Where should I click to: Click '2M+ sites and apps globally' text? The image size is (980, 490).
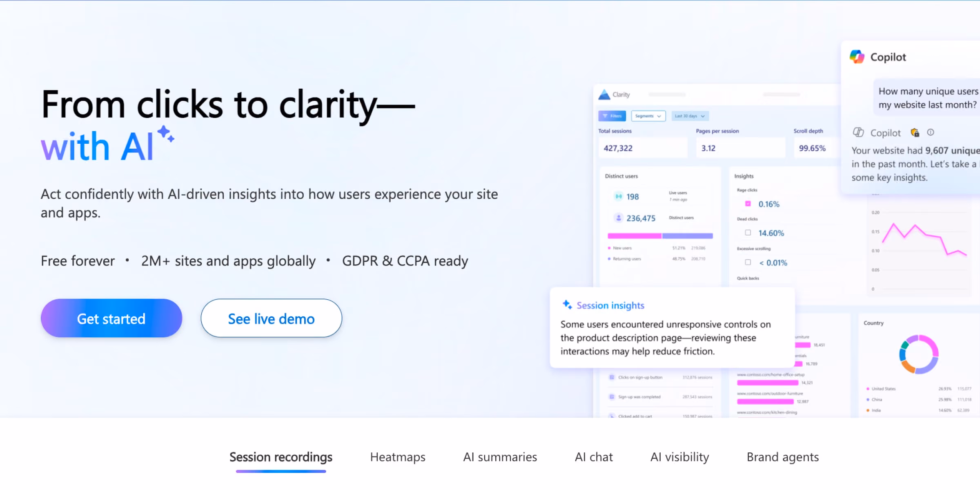228,261
